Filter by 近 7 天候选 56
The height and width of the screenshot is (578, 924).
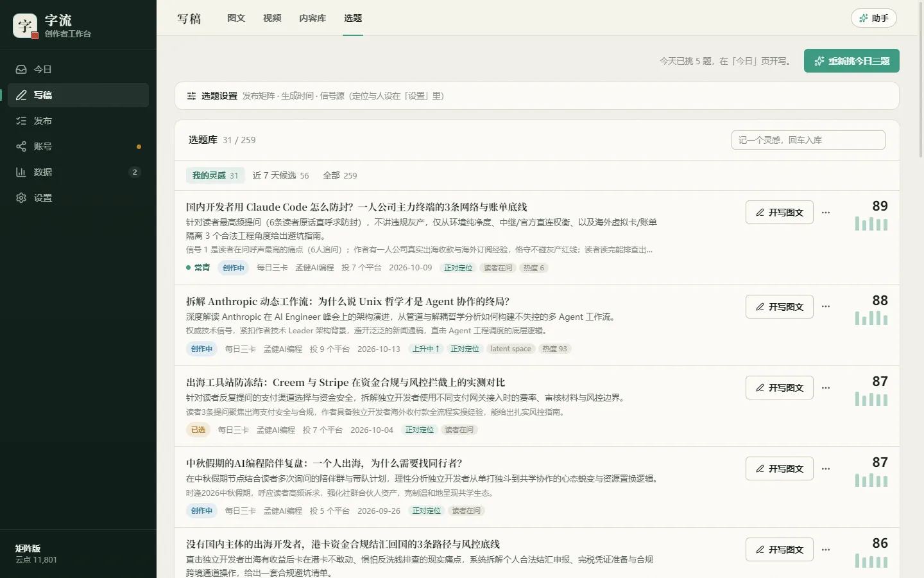point(280,175)
